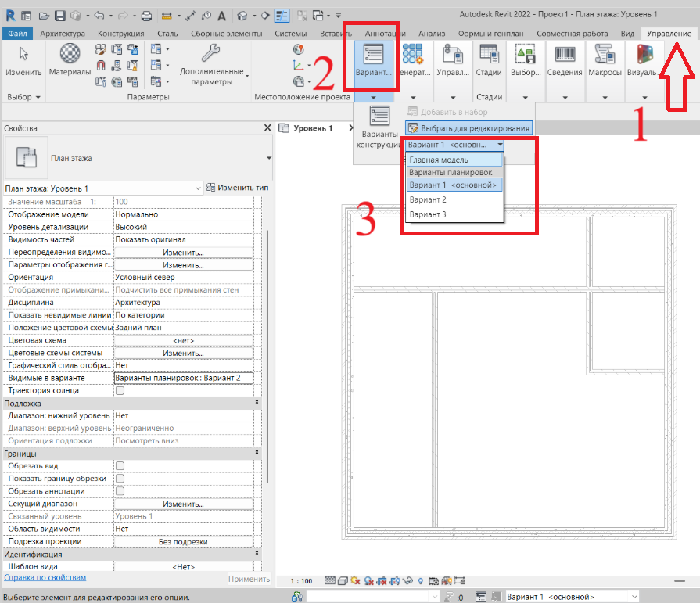Viewport: 700px width, 603px height.
Task: Open the Materials dialog via the checkered sphere
Action: click(70, 53)
